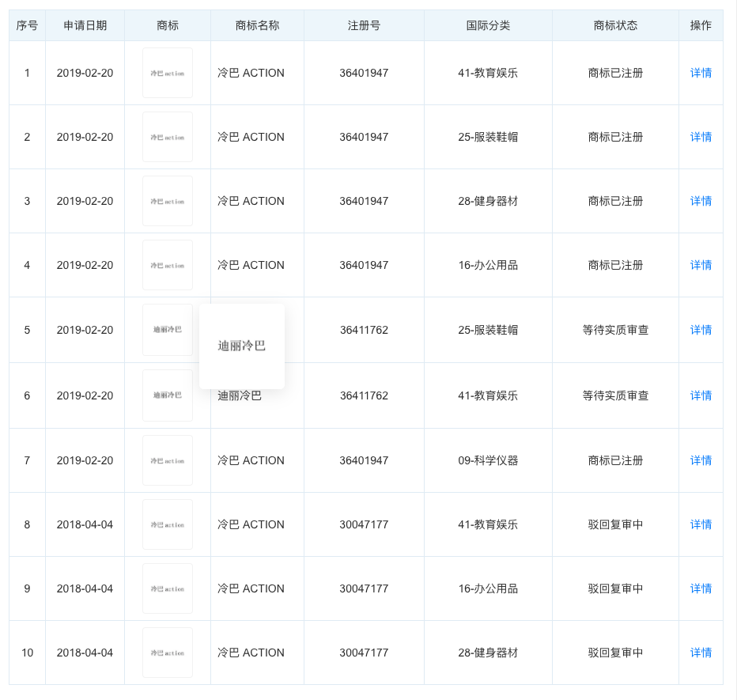
Task: Open 迪丽冷巴 trademark image in row 6
Action: (x=168, y=395)
